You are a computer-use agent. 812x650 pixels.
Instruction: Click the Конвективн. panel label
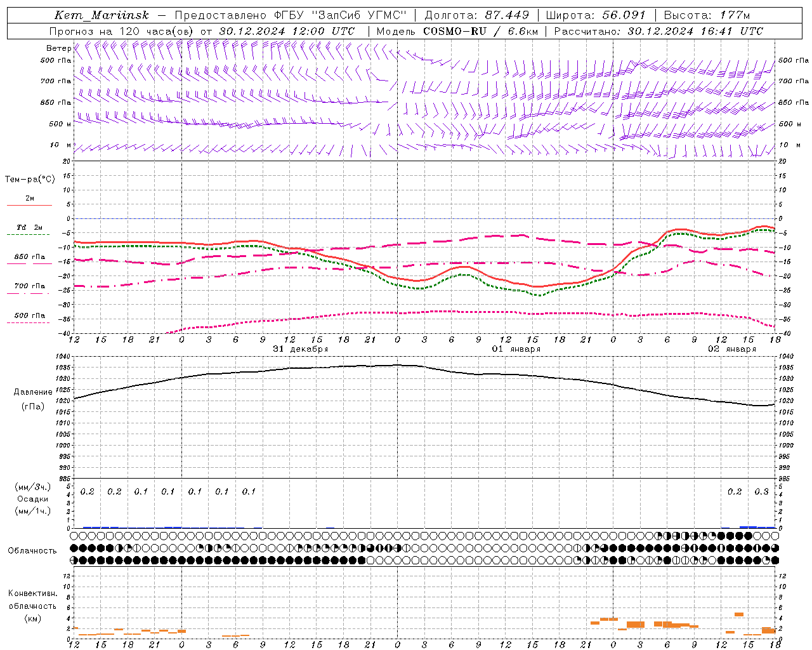pos(33,594)
